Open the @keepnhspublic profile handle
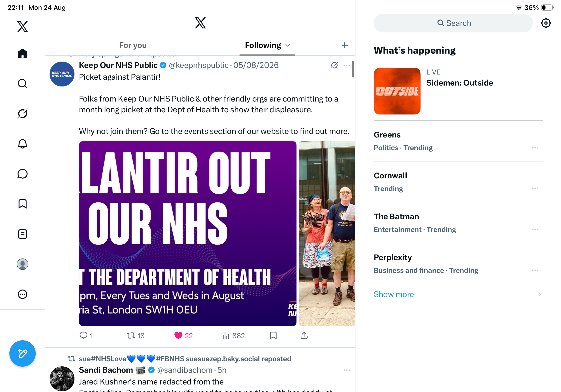Screen dimensions: 561x392 [199, 65]
